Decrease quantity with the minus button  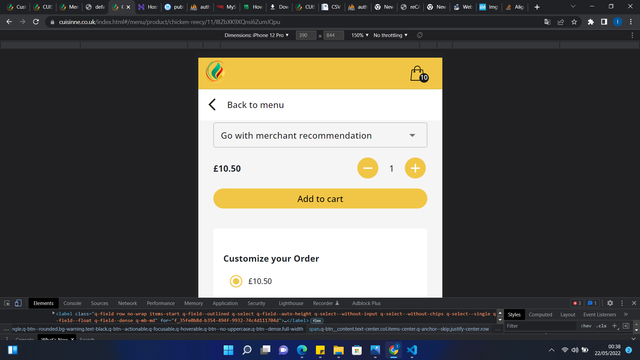pyautogui.click(x=367, y=168)
